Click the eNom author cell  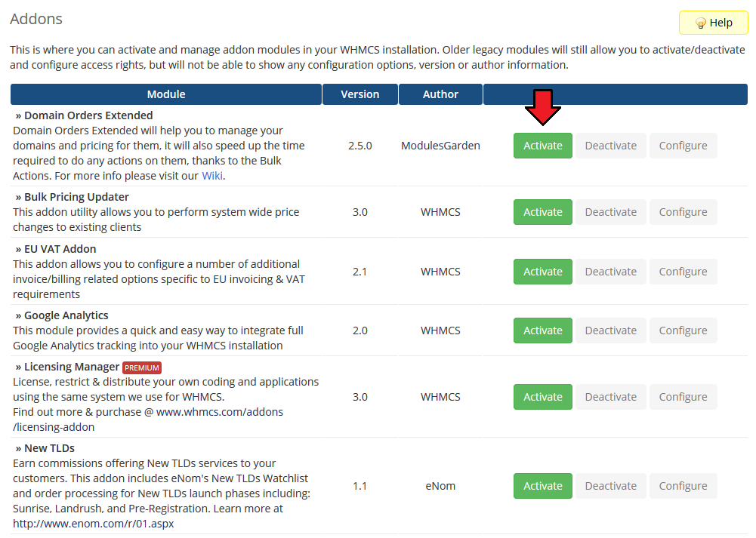click(x=440, y=486)
